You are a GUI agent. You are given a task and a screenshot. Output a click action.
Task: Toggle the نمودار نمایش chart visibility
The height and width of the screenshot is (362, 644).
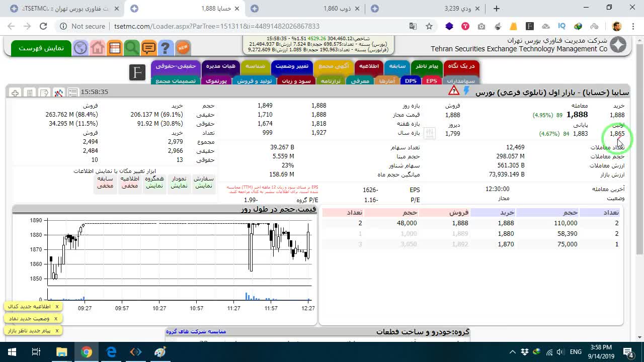179,182
